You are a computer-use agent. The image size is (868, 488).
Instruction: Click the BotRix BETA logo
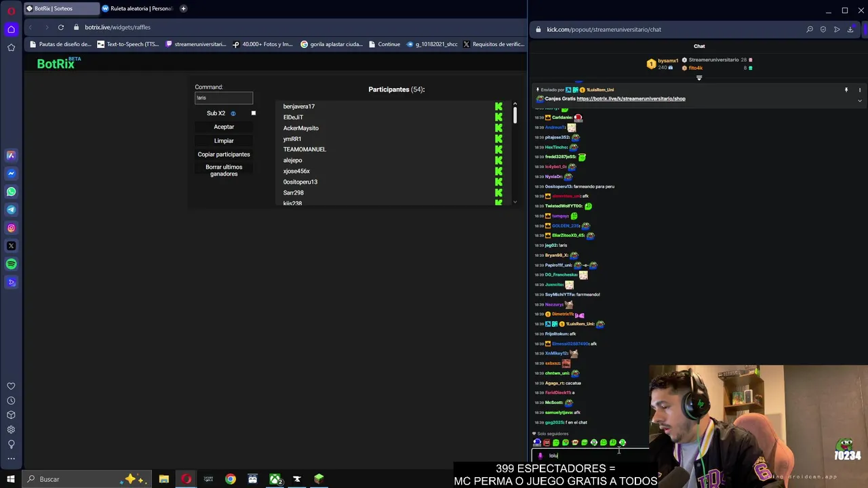coord(58,63)
